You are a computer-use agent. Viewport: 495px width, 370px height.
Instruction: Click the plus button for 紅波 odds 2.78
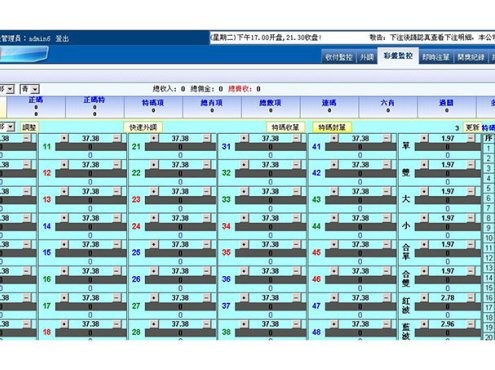tap(424, 297)
